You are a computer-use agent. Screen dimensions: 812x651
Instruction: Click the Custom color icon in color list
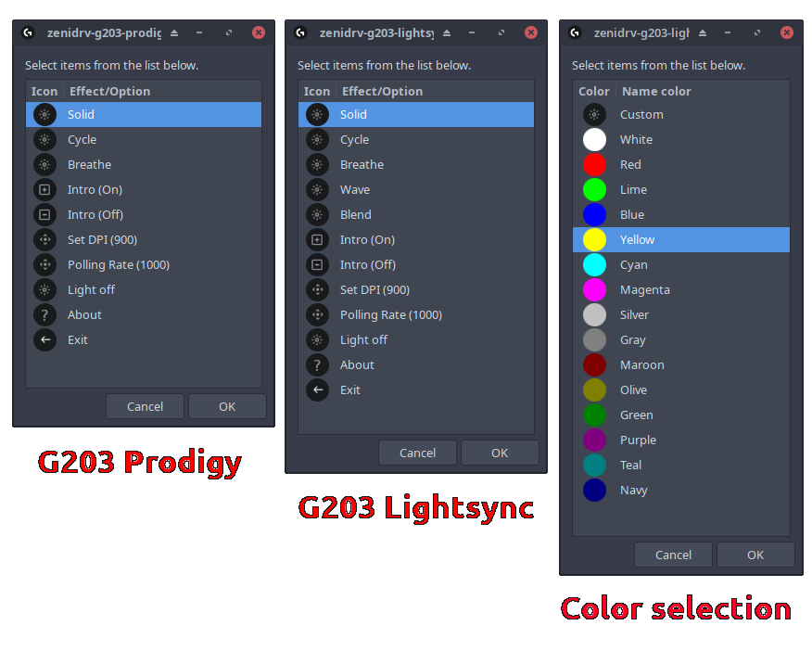coord(594,114)
